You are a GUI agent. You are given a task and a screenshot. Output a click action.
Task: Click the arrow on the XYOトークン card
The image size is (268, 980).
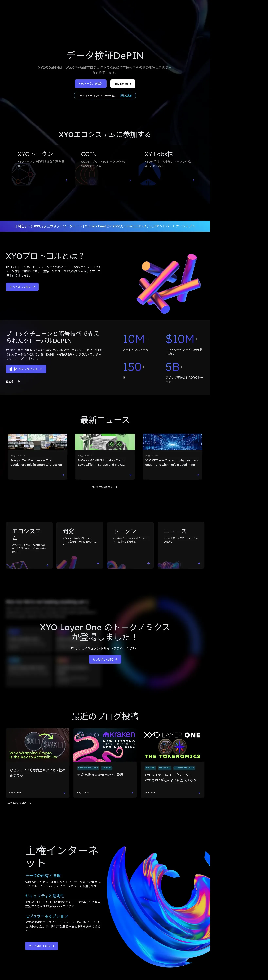66,180
